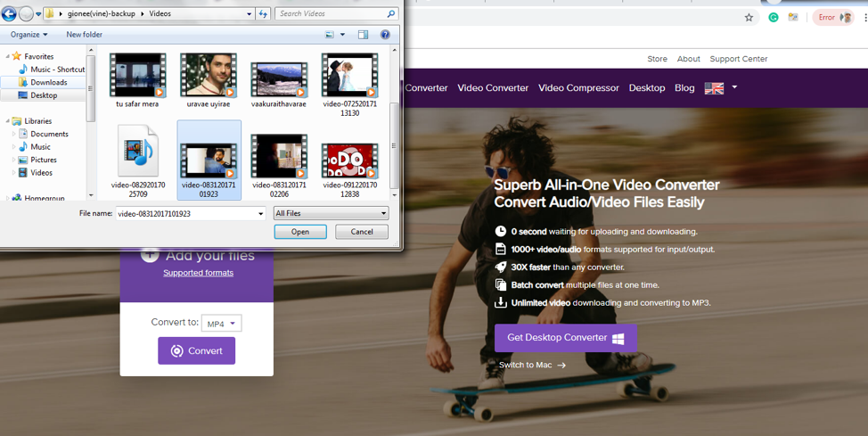Select Homegroup in navigation pane
Viewport: 868px width, 436px height.
[38, 198]
